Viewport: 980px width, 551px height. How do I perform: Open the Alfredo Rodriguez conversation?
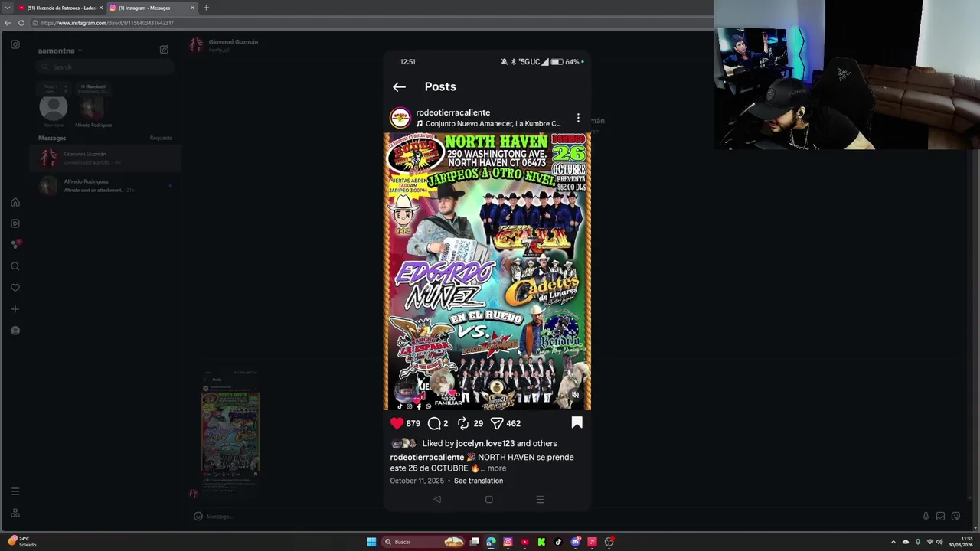[106, 186]
